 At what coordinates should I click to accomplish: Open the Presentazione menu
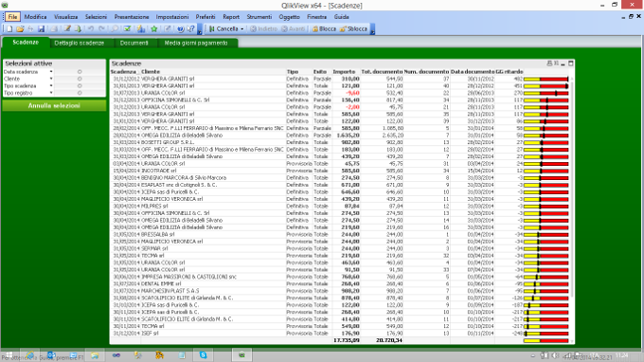pyautogui.click(x=132, y=17)
